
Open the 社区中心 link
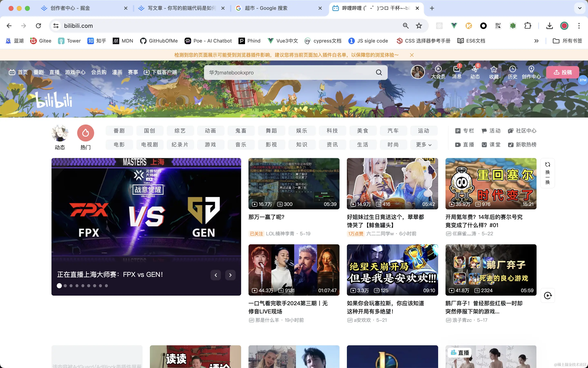point(522,131)
